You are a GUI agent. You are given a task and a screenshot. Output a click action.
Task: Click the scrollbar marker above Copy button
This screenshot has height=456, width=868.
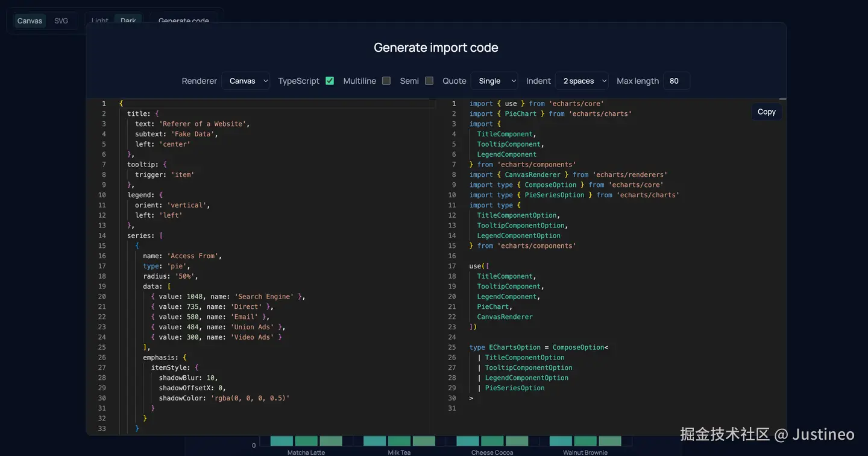[782, 99]
